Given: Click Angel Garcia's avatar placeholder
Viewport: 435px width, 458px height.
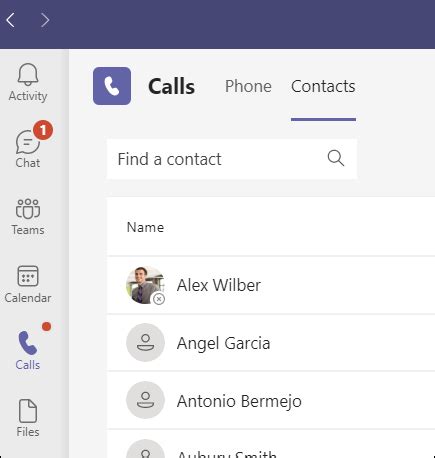Looking at the screenshot, I should click(x=145, y=342).
